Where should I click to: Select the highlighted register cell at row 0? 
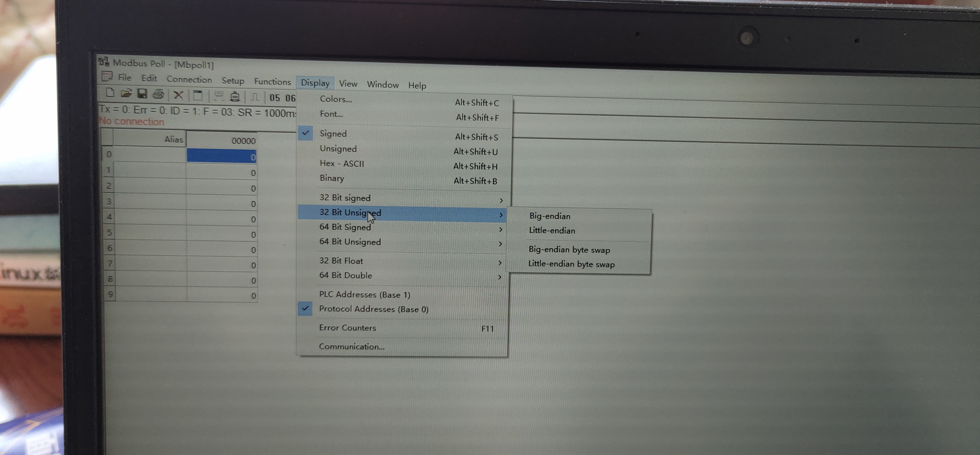(x=222, y=156)
